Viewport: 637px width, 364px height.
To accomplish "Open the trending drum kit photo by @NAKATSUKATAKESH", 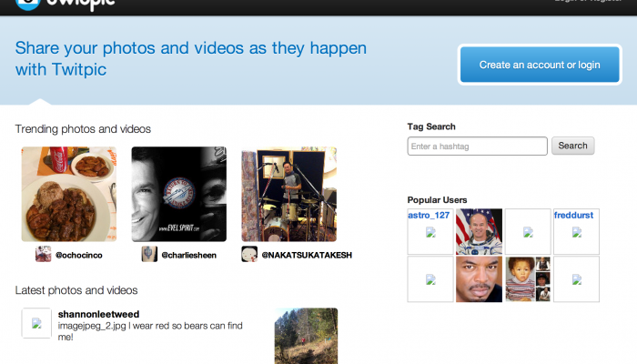I will point(289,194).
